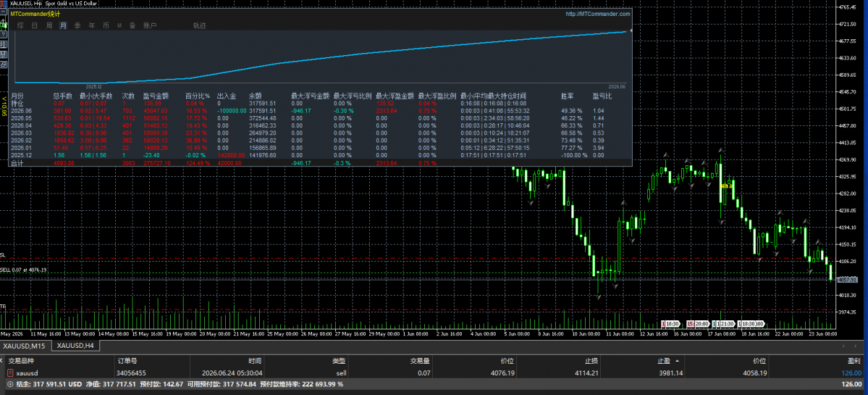Click the pink 15 20:00 news event marker
Viewport: 868px width, 395px height.
697,323
